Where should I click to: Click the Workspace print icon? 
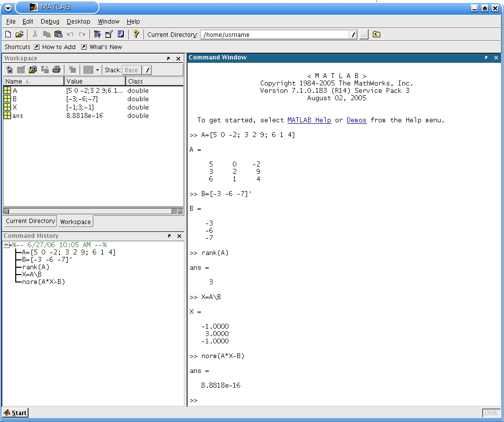click(56, 69)
